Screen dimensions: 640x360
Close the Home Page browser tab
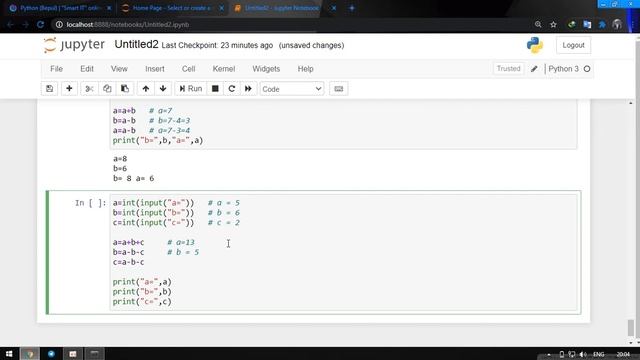tap(222, 8)
